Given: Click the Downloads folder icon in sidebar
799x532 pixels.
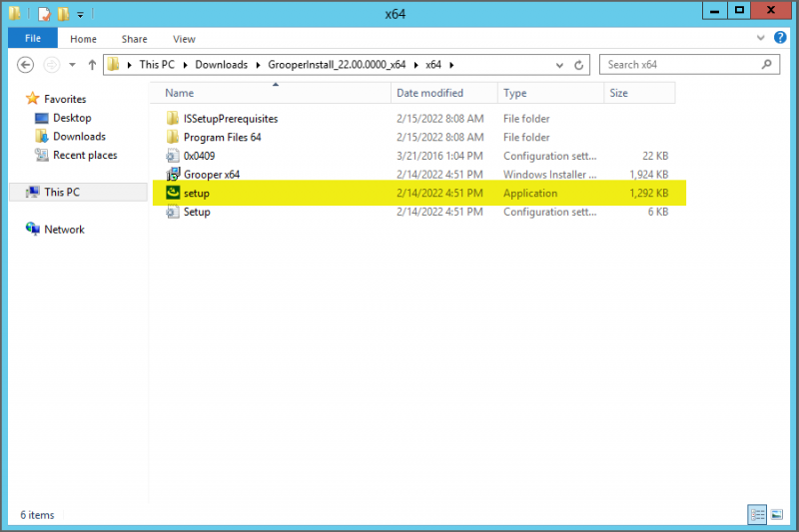Looking at the screenshot, I should click(41, 137).
